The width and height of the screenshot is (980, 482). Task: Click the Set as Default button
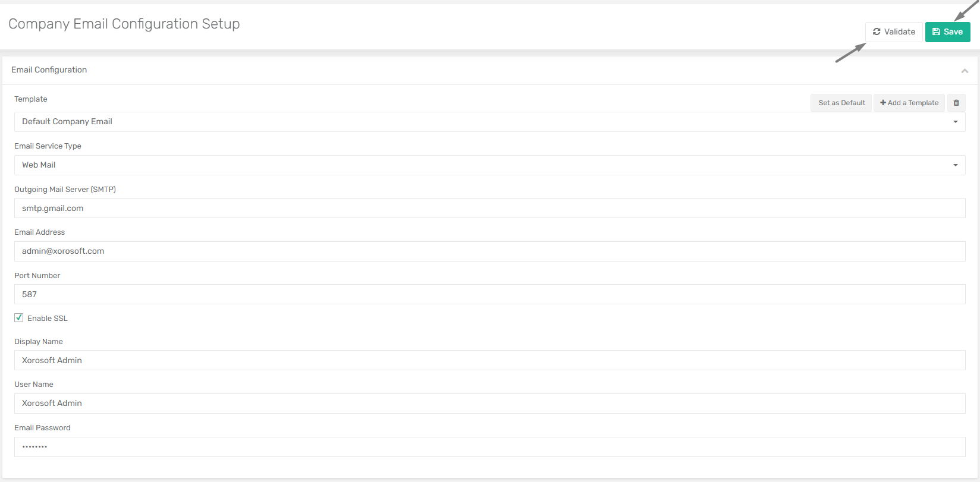coord(841,103)
